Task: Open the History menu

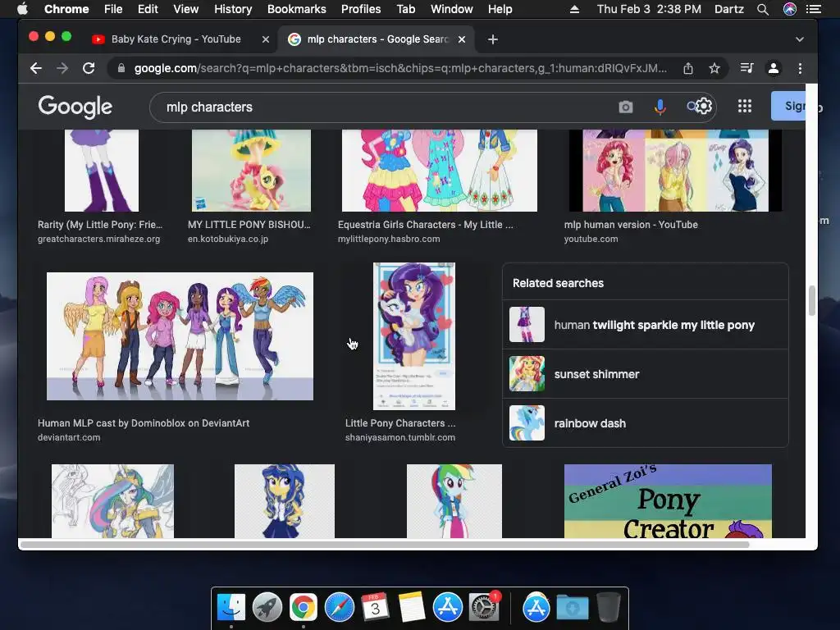Action: (233, 9)
